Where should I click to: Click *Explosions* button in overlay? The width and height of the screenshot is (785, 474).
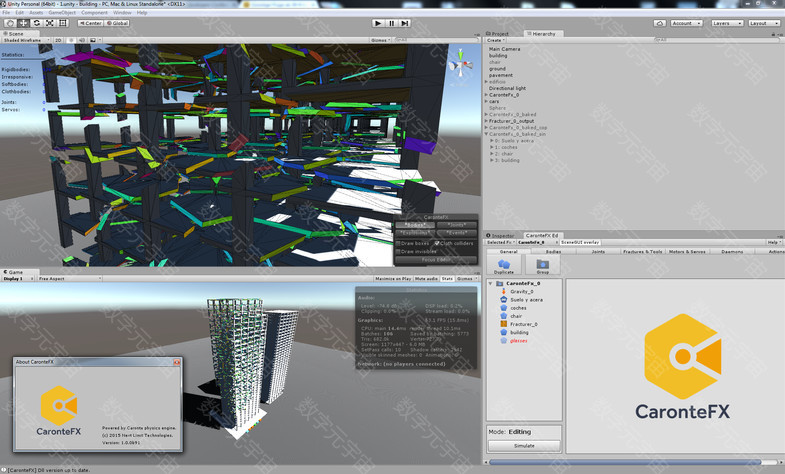pos(415,233)
